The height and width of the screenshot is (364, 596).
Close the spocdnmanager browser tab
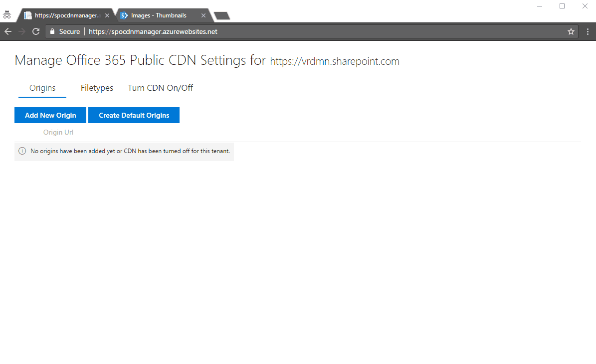click(107, 15)
